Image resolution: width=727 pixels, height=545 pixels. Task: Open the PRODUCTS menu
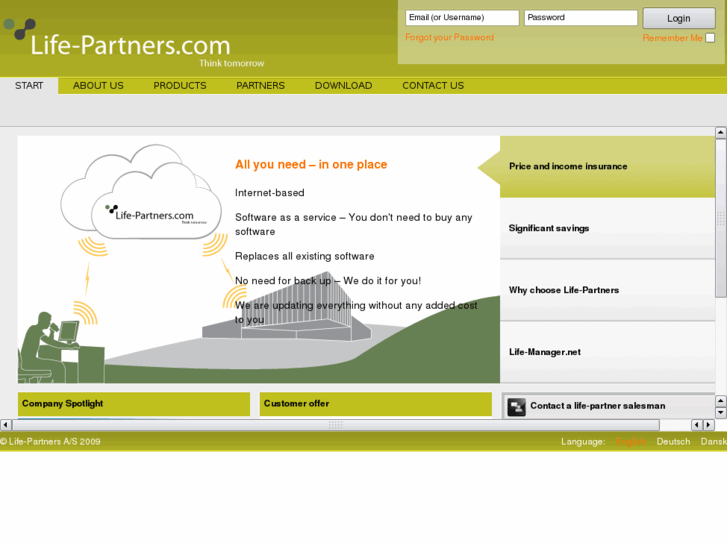click(x=180, y=86)
